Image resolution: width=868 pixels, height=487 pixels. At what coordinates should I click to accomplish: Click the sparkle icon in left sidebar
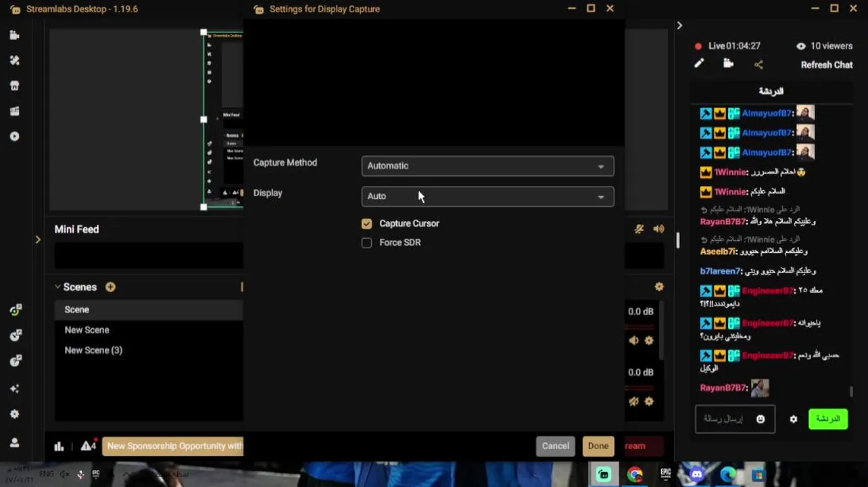pos(14,389)
